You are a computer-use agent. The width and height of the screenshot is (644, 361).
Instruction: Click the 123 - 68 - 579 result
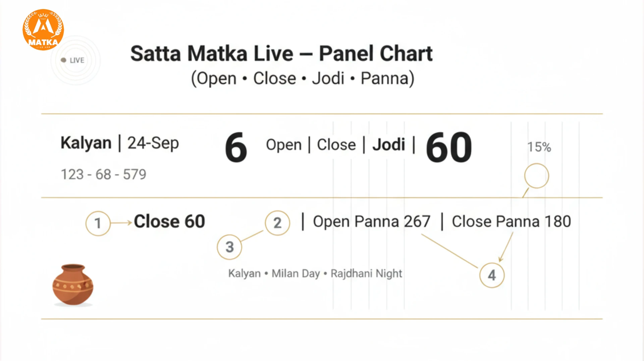click(x=103, y=175)
